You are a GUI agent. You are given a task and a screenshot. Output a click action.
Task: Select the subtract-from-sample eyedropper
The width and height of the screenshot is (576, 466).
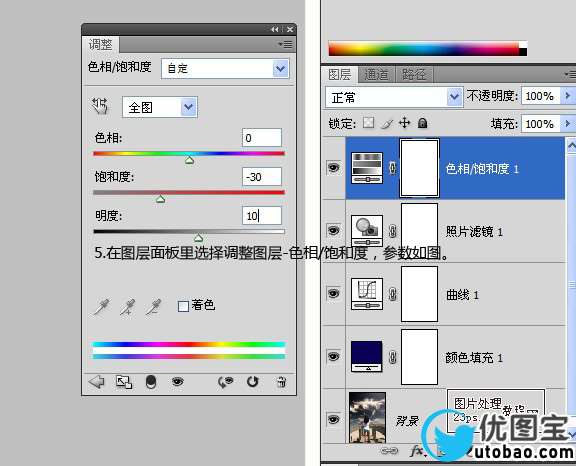[153, 307]
